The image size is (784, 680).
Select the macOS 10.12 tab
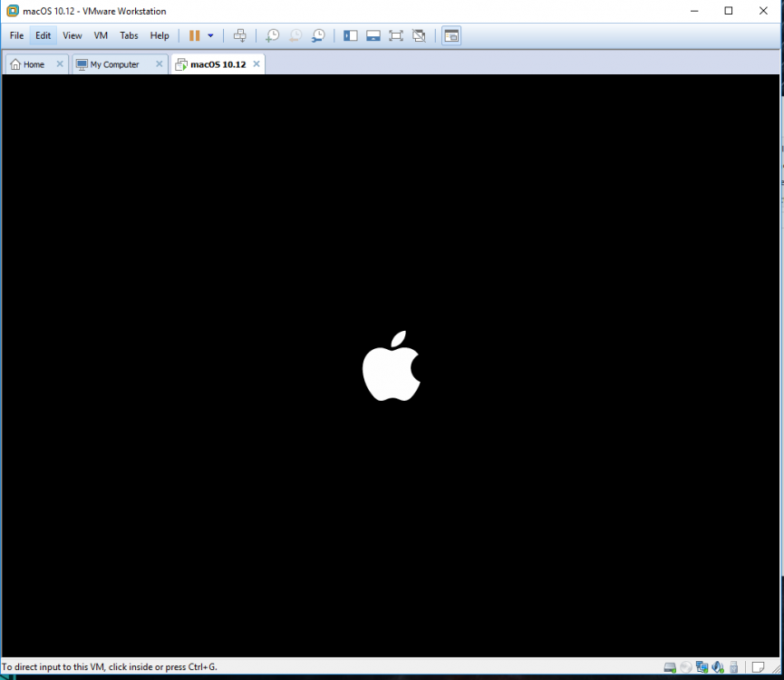pos(218,64)
